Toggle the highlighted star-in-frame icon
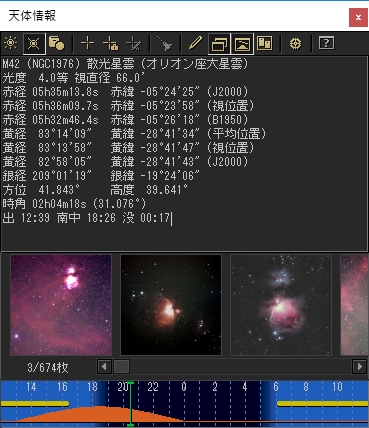 click(34, 43)
